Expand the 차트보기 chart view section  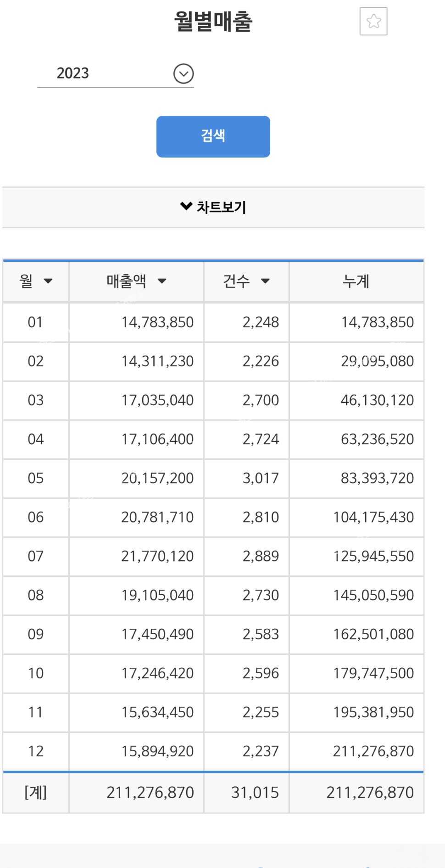point(213,207)
